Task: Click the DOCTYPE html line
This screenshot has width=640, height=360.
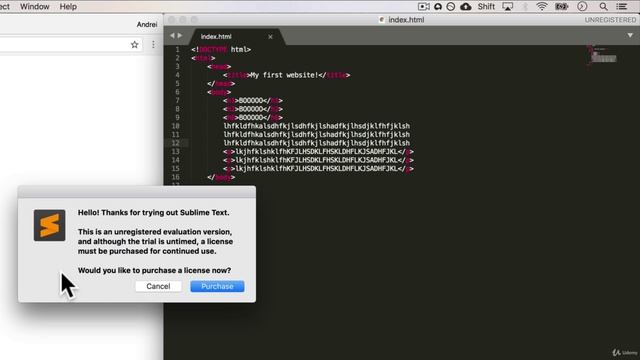Action: [x=221, y=49]
